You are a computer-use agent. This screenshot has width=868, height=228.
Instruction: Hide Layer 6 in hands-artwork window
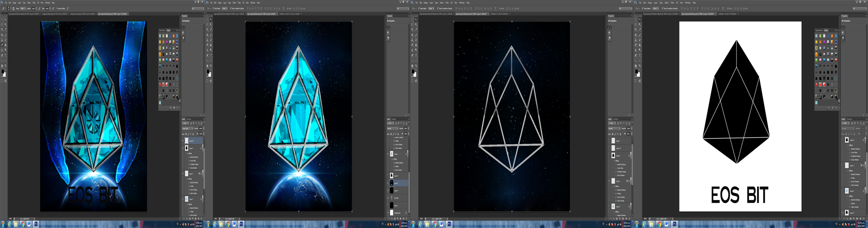[183, 148]
